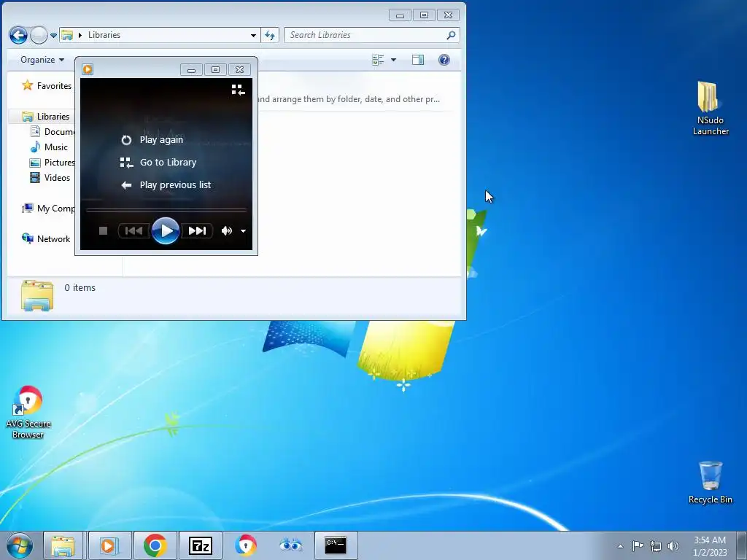Click system volume tray icon

(673, 546)
